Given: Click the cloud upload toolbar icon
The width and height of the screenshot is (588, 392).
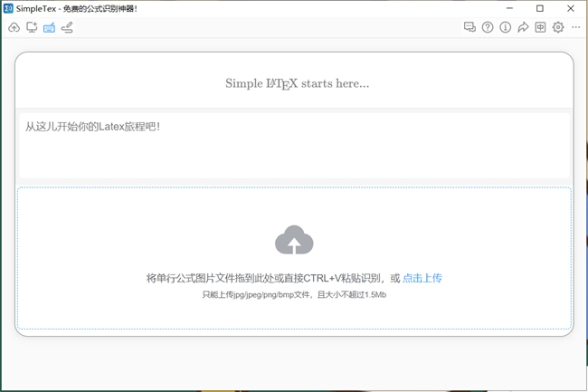Looking at the screenshot, I should (x=14, y=27).
